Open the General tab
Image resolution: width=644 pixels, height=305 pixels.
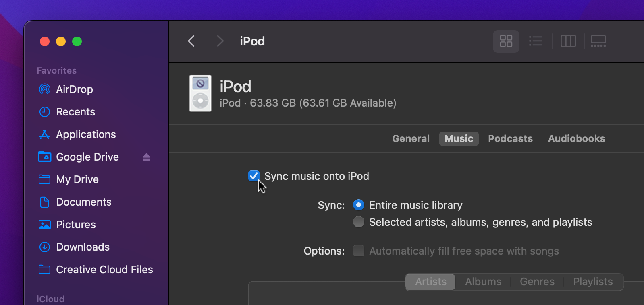(x=411, y=139)
